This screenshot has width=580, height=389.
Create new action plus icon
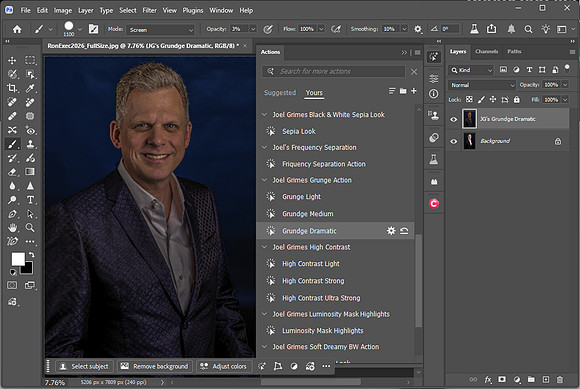(414, 91)
